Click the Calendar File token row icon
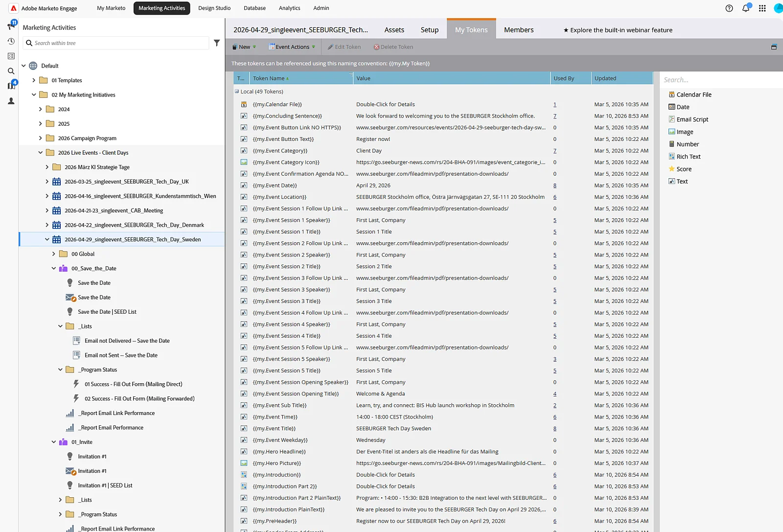Viewport: 783px width, 532px height. tap(244, 104)
